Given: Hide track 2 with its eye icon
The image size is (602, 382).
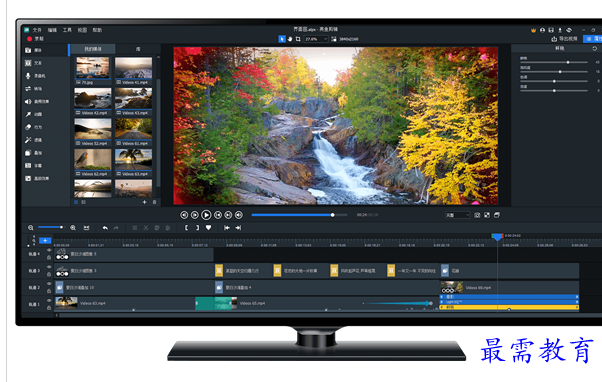Looking at the screenshot, I should (x=49, y=283).
